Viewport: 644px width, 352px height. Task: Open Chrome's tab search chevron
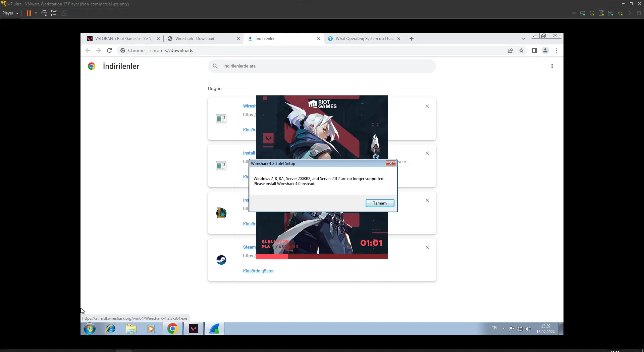(x=523, y=39)
